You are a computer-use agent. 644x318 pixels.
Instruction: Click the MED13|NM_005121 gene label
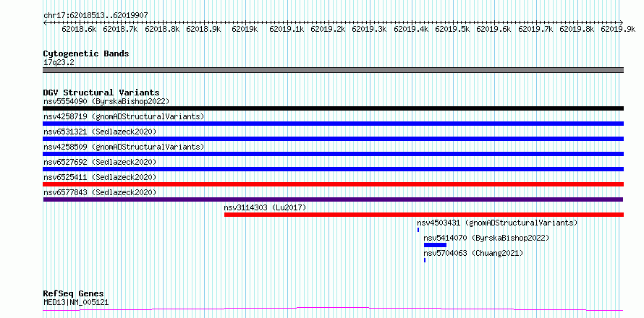click(x=76, y=303)
